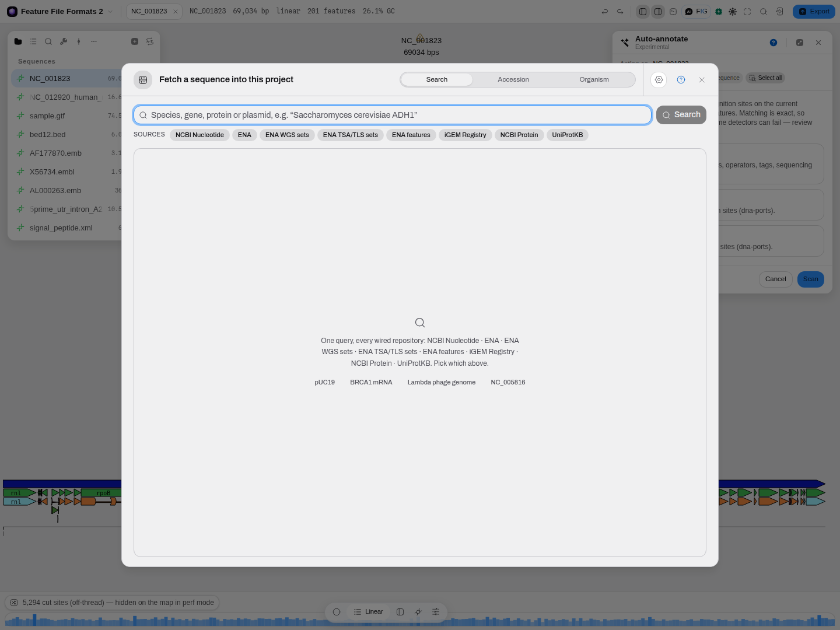This screenshot has width=840, height=630.
Task: Add a new sequence with plus icon
Action: [x=135, y=41]
